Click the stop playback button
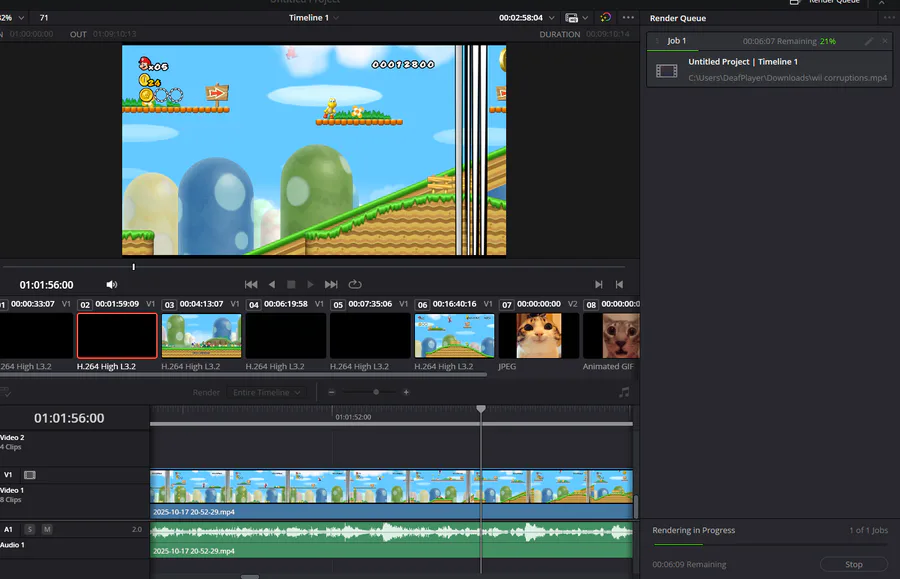900x579 pixels. point(291,285)
